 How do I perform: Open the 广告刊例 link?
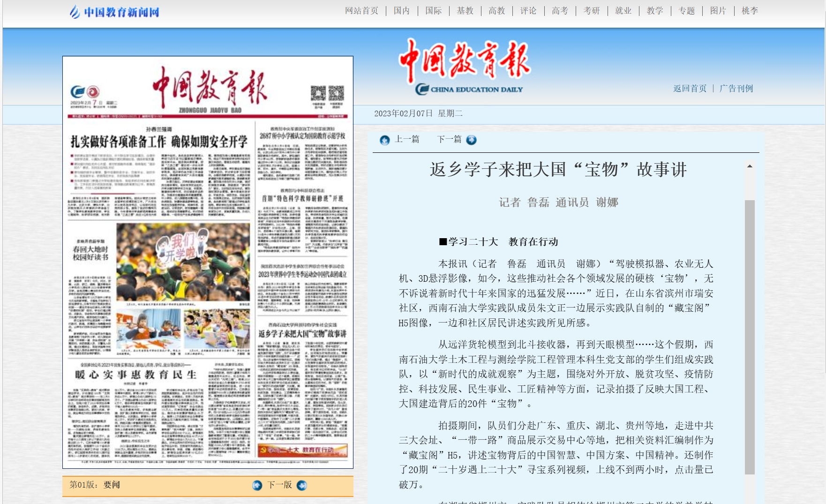(736, 89)
